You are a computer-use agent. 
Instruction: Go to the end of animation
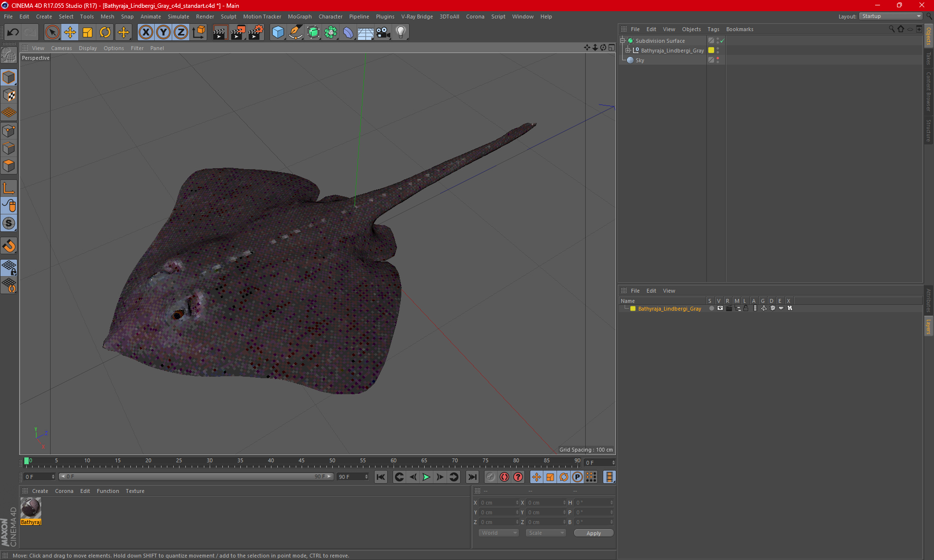click(472, 477)
